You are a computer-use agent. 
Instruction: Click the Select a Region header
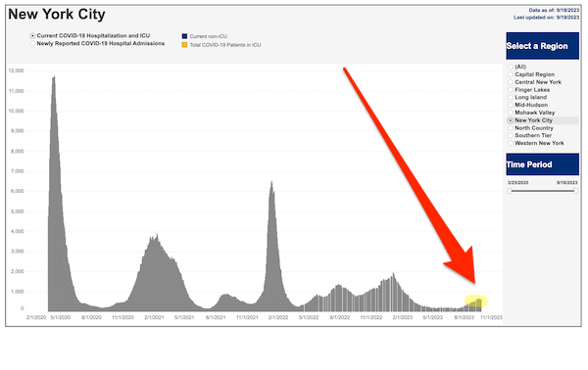click(x=542, y=46)
